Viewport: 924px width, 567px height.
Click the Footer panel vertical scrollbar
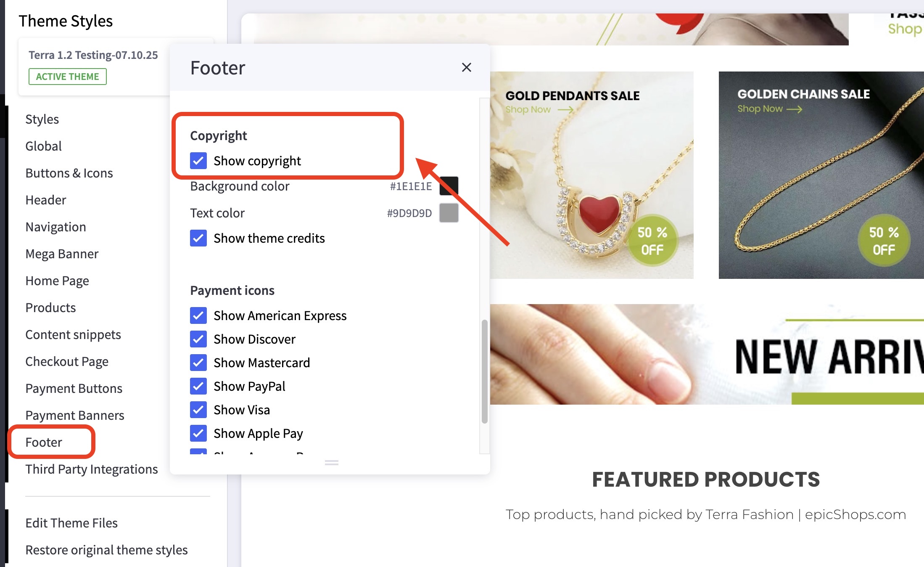pos(484,371)
